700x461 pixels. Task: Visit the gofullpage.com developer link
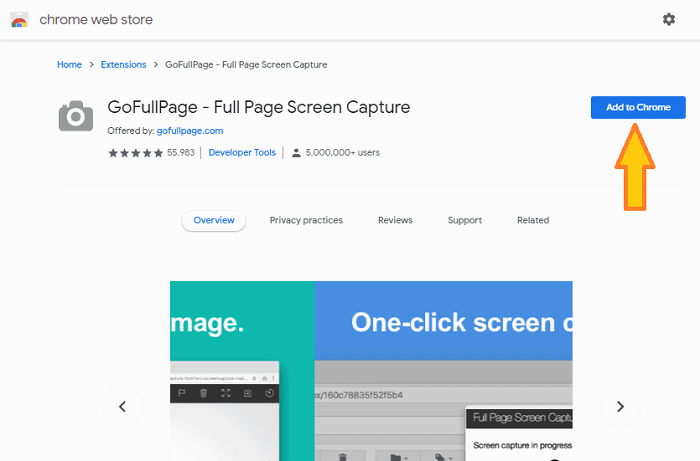(x=190, y=131)
